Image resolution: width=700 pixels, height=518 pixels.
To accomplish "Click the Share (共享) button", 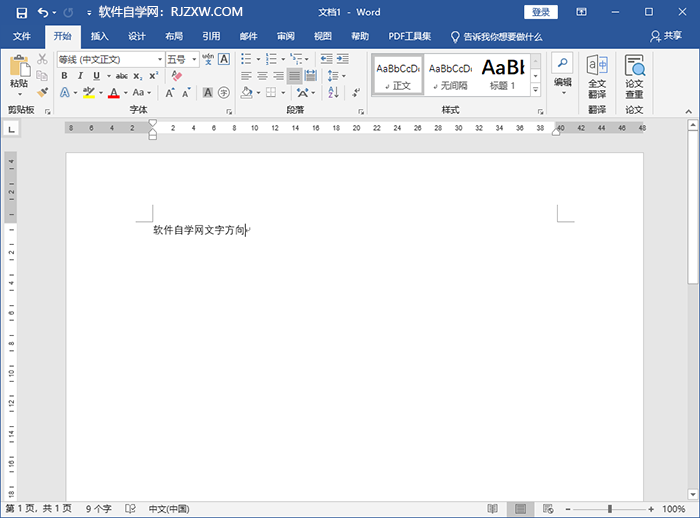I will click(x=666, y=36).
